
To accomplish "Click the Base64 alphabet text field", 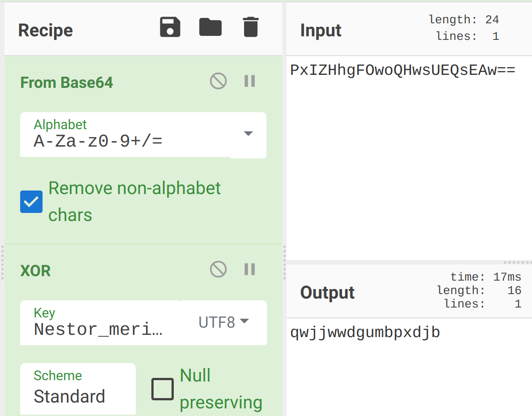I will coord(125,134).
